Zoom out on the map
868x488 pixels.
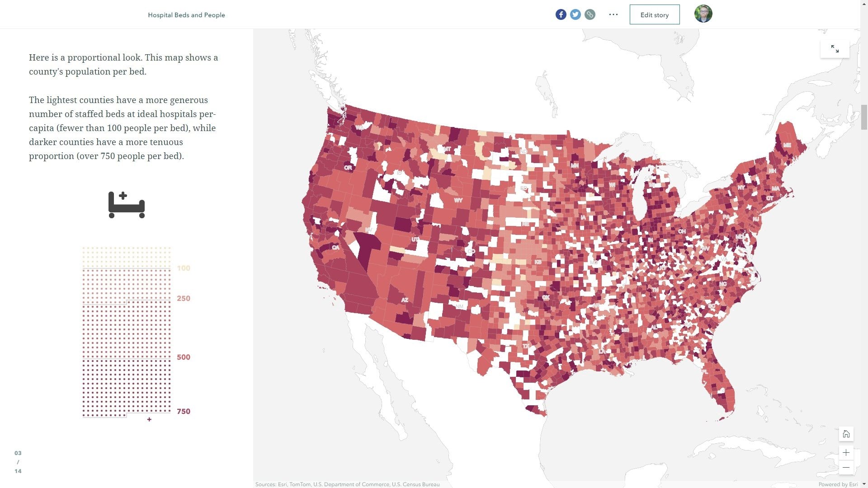pyautogui.click(x=846, y=467)
